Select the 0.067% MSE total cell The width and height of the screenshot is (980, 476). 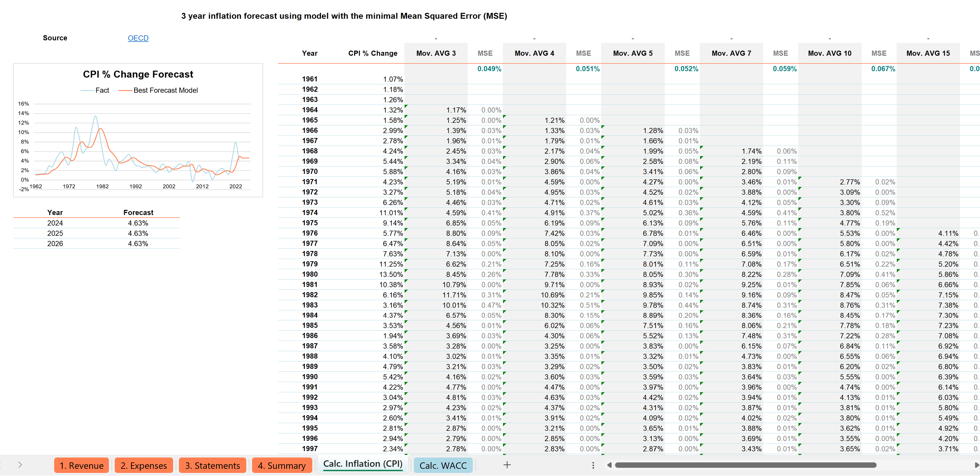883,69
